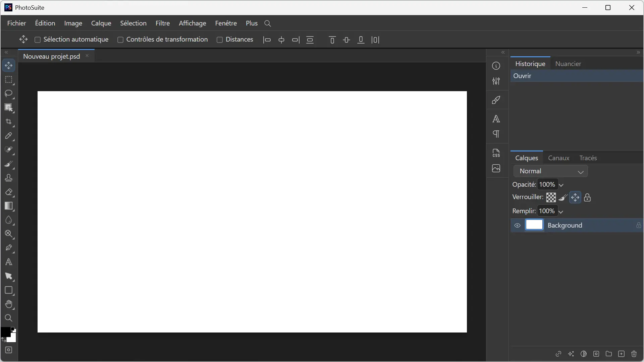Expand the Opacité value arrow
The image size is (644, 362).
[561, 185]
